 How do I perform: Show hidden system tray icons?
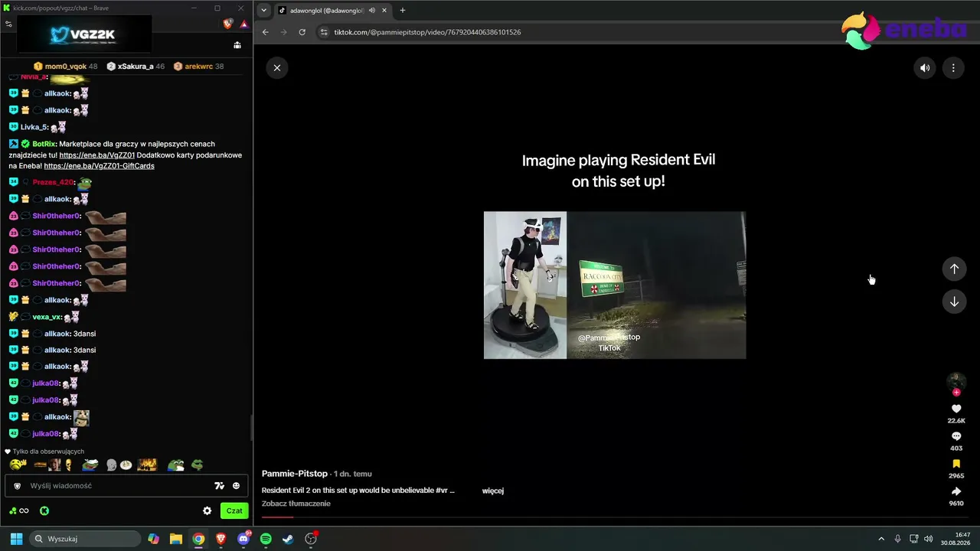pos(881,539)
